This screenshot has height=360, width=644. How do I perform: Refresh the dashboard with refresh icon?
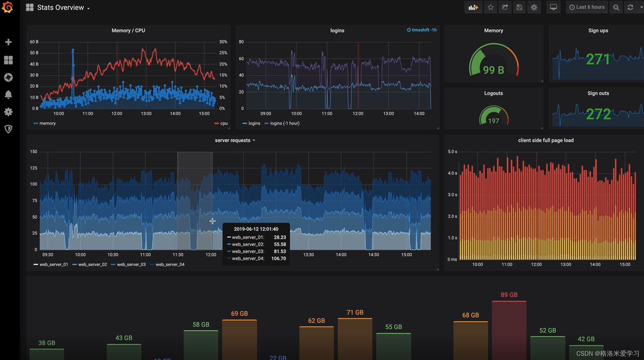pos(630,7)
